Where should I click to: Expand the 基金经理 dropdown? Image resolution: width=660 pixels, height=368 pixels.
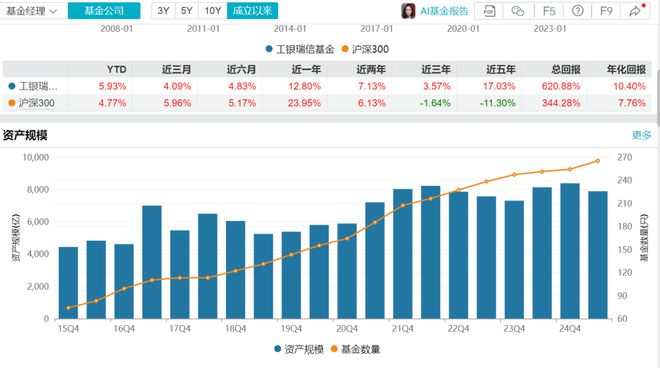[x=31, y=11]
